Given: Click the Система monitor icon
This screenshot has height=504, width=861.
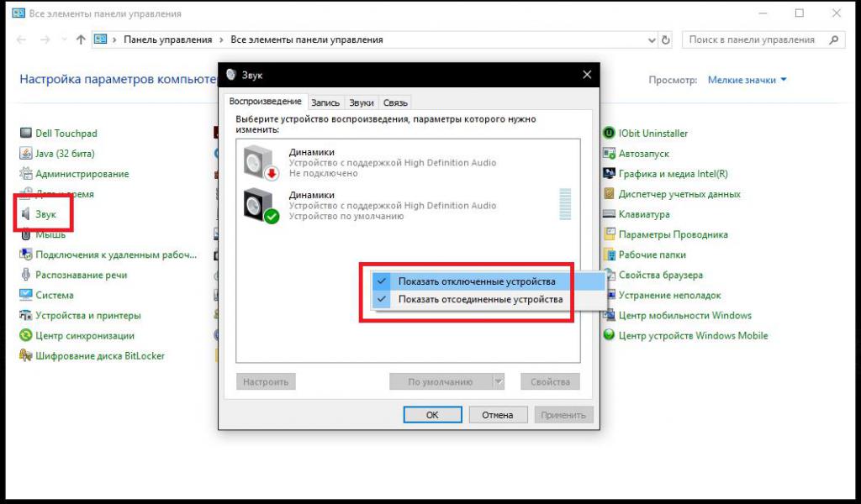Looking at the screenshot, I should 26,295.
